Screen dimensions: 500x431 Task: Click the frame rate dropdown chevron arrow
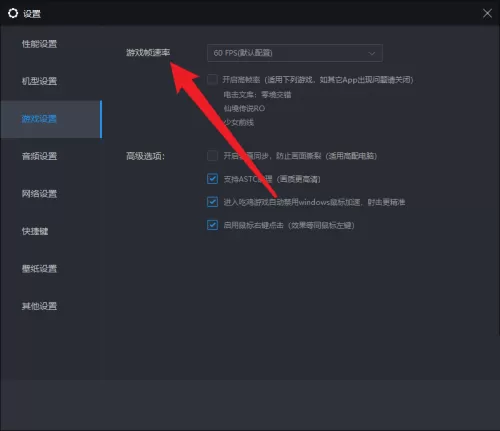[x=371, y=53]
